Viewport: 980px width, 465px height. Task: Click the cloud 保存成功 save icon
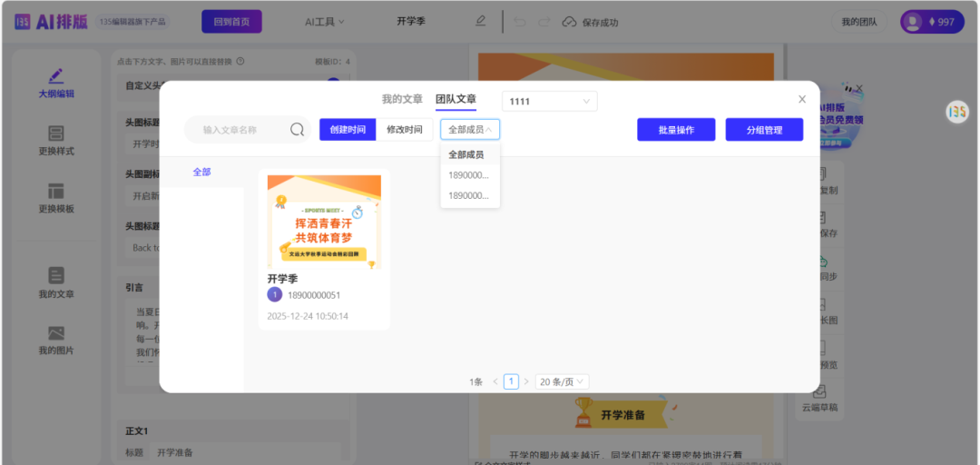(x=569, y=22)
